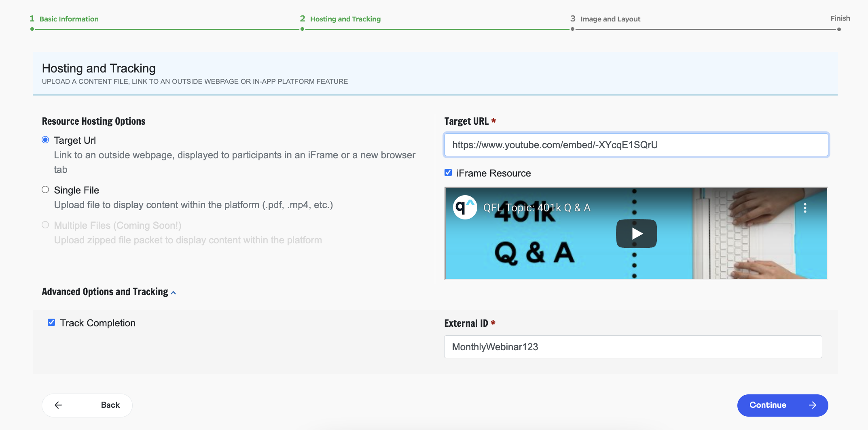The image size is (868, 430).
Task: Click the arrow icon inside the Continue button
Action: tap(813, 405)
